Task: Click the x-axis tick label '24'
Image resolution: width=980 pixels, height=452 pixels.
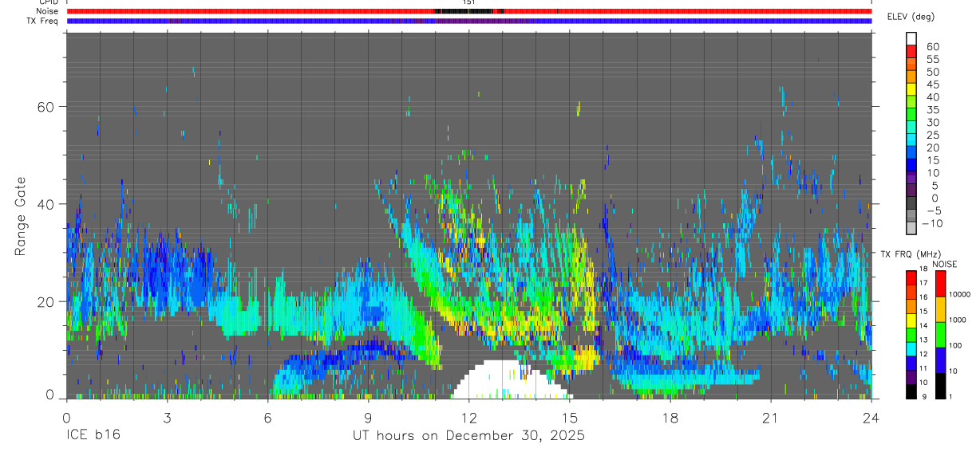Action: pyautogui.click(x=871, y=418)
